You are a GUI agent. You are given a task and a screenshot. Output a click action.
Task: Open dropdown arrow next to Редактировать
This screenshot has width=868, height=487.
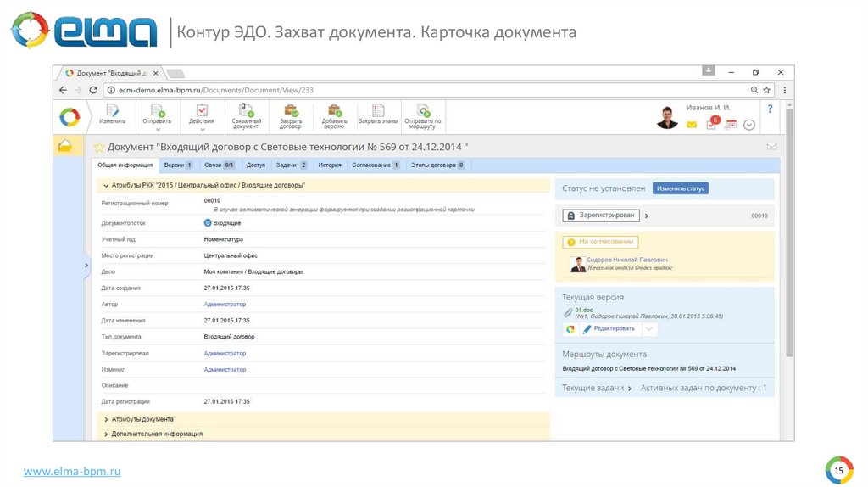pos(648,328)
